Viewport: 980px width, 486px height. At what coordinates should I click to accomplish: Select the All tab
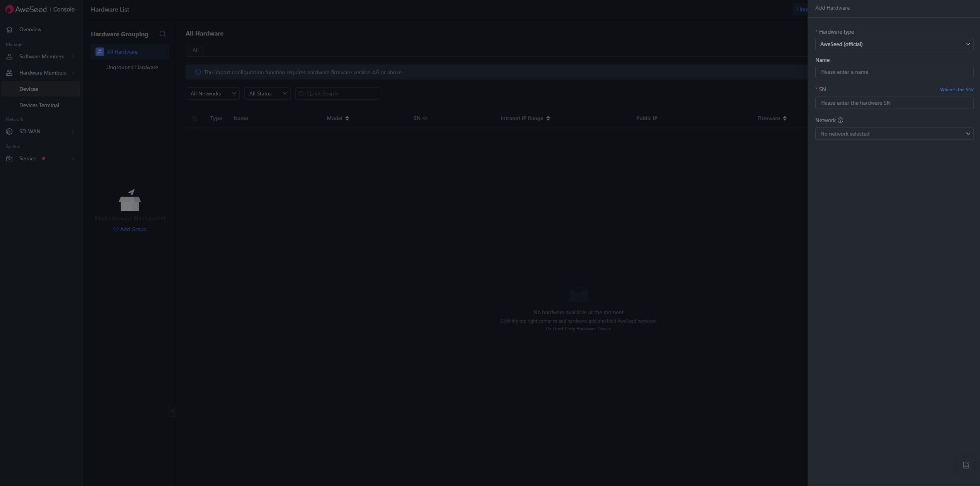coord(196,50)
